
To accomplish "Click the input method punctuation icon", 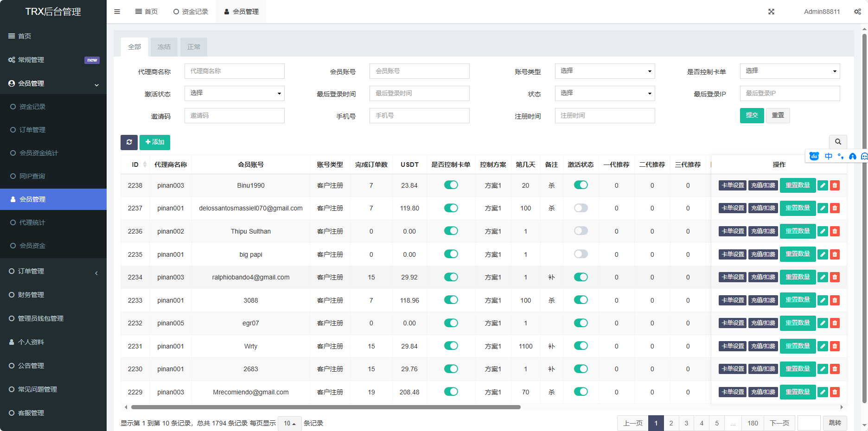I will 841,156.
